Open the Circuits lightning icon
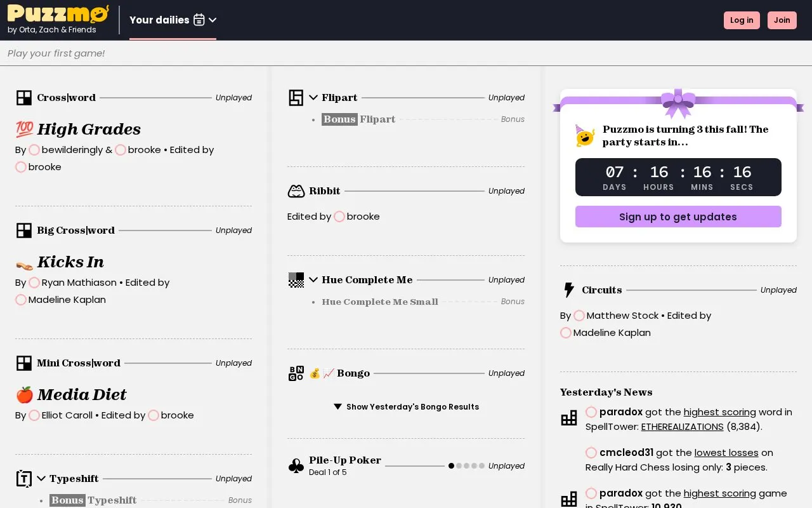The image size is (812, 508). click(569, 290)
